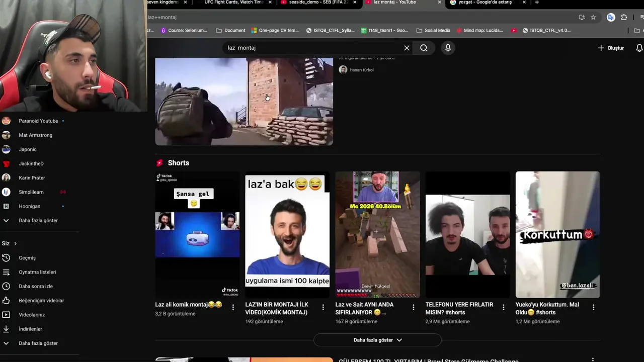Expand the lower Daha fazla göster under İndirilenler
Viewport: 644px width, 362px height.
point(38,343)
